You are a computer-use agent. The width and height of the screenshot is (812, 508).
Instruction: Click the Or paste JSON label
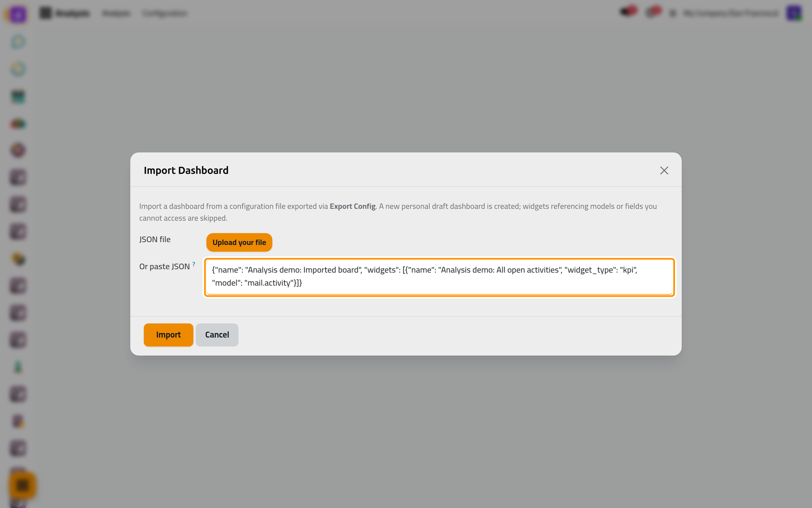coord(165,266)
